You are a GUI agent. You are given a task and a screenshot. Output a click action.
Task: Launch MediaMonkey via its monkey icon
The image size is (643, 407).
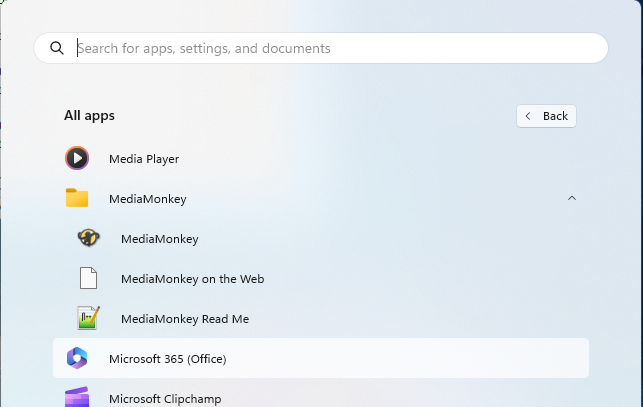[x=89, y=238]
